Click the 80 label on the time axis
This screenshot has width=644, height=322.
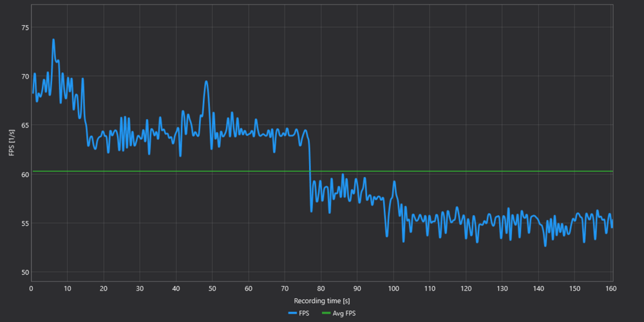click(x=321, y=289)
